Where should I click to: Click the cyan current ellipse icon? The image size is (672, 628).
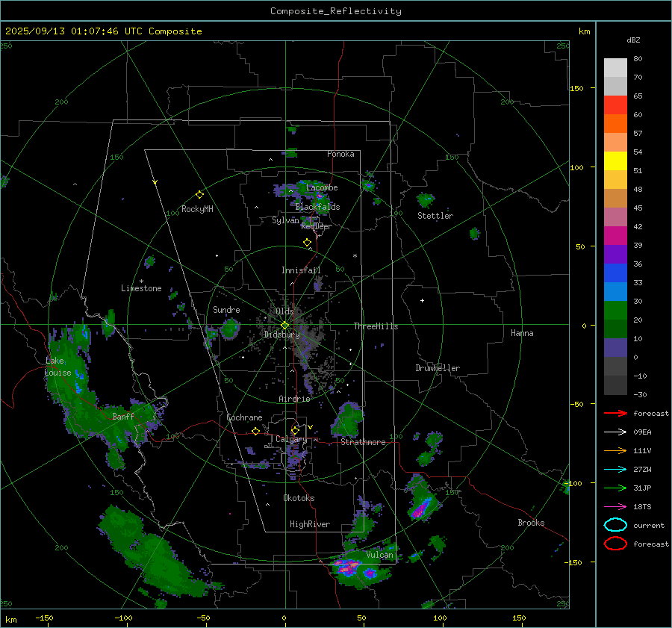pyautogui.click(x=615, y=525)
